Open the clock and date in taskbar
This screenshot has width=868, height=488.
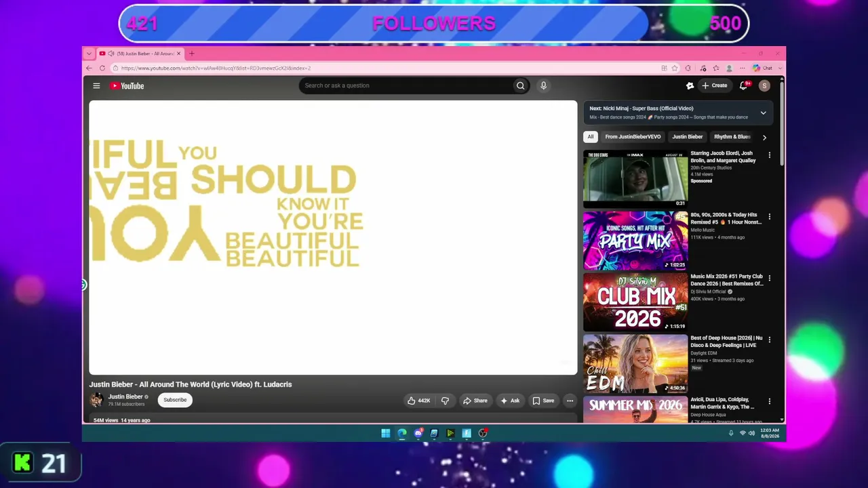click(770, 433)
